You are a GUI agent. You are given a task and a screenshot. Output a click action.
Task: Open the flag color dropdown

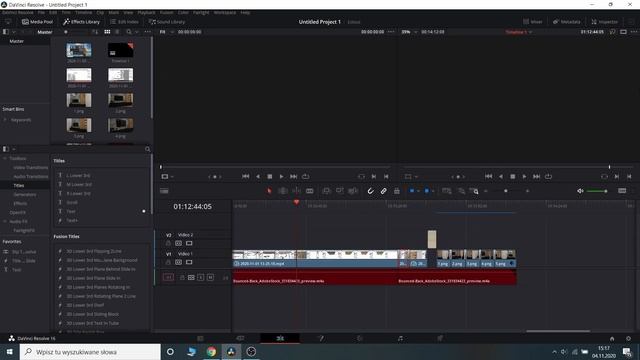418,191
